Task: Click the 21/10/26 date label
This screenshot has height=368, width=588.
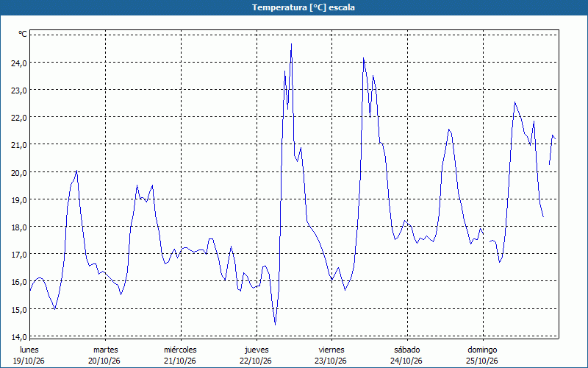Action: tap(180, 361)
